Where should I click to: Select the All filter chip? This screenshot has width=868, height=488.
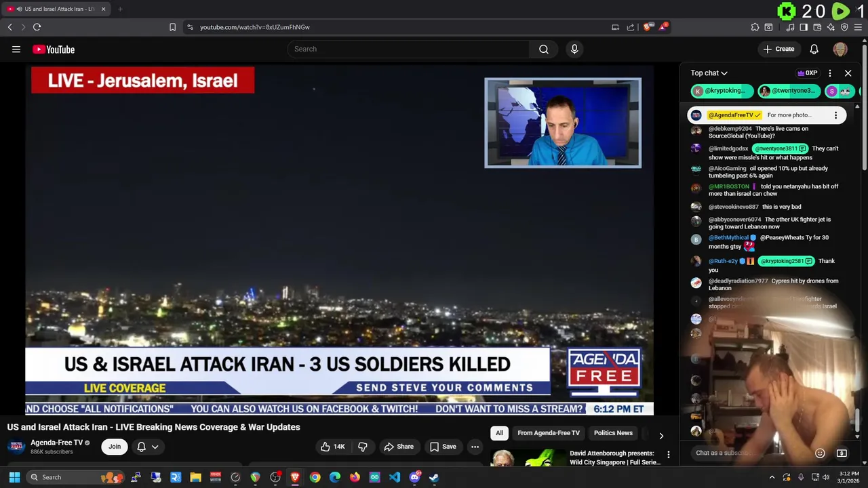[499, 433]
